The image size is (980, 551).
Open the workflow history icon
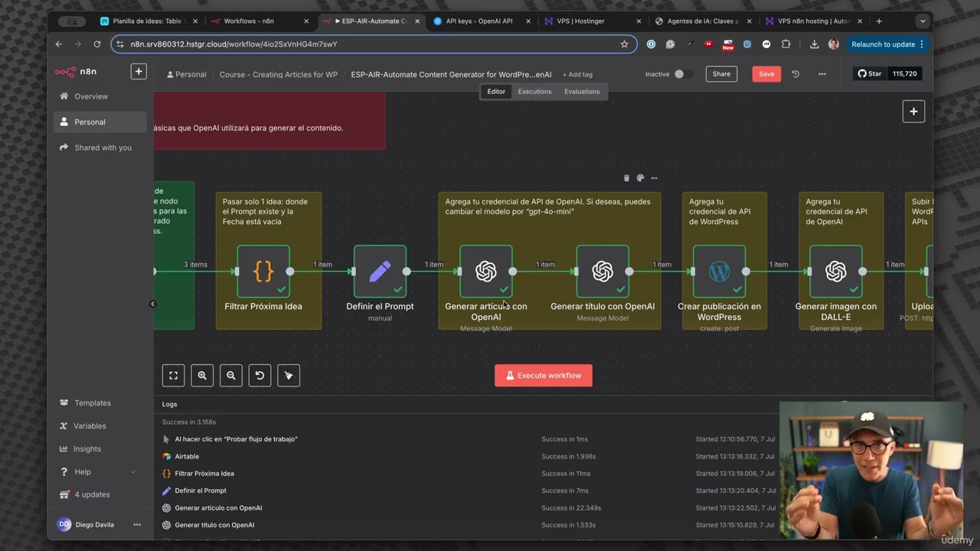[x=795, y=74]
